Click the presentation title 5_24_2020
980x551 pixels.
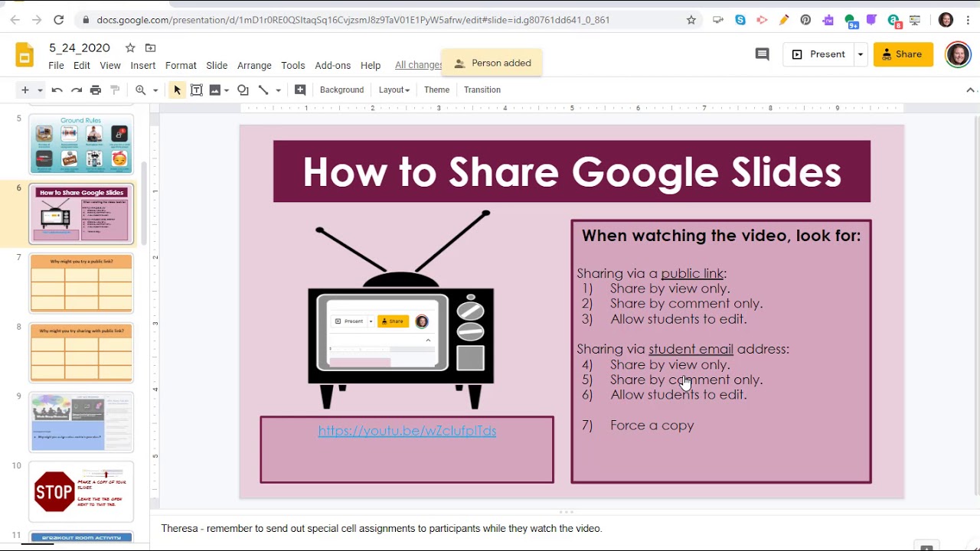point(80,47)
